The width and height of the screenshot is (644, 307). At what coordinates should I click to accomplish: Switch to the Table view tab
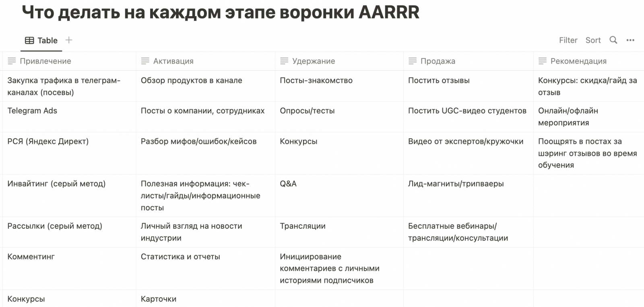tap(41, 40)
